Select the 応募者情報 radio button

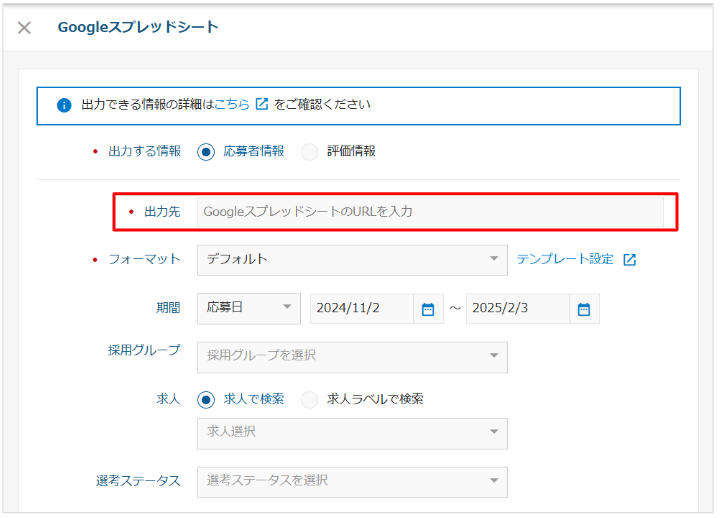(206, 152)
